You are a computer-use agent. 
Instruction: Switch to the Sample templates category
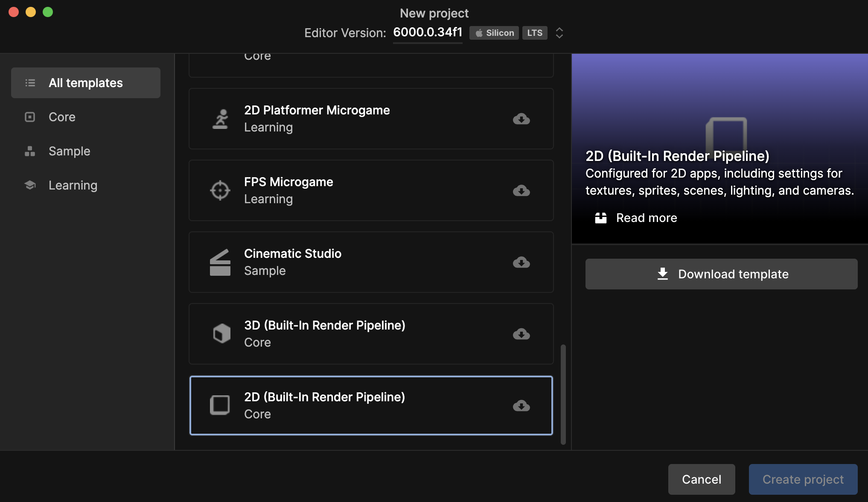point(86,151)
